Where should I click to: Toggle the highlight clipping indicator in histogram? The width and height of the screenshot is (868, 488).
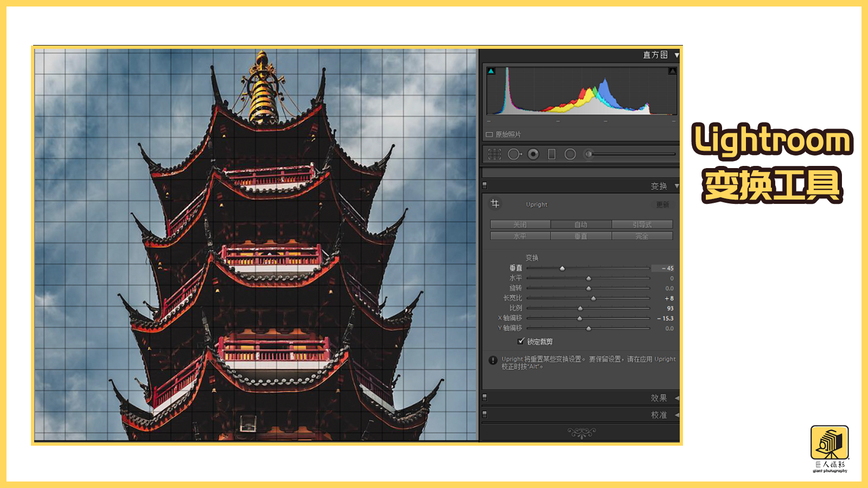[x=672, y=71]
